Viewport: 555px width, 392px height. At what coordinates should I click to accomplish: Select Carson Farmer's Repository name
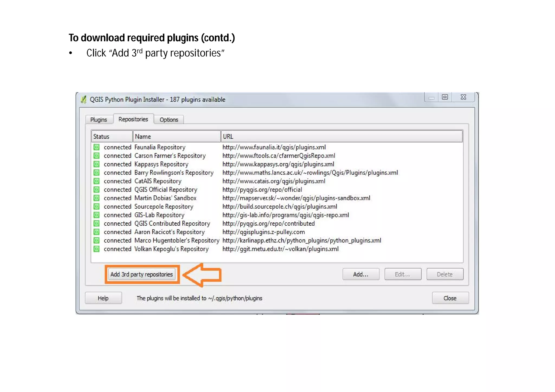coord(170,155)
